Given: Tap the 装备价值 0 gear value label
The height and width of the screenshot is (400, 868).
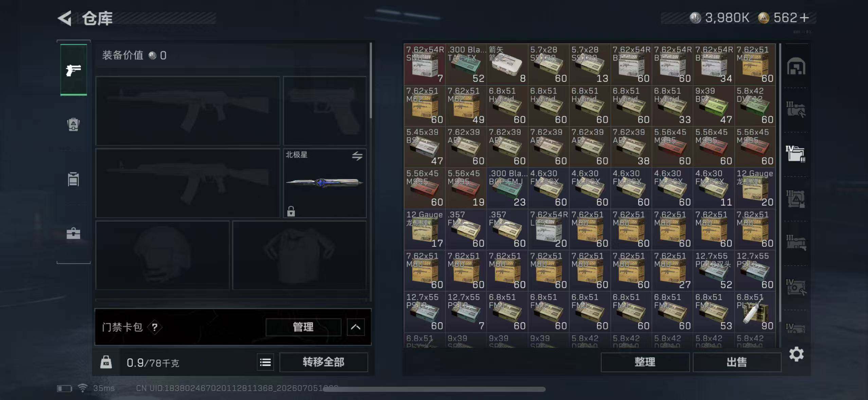Looking at the screenshot, I should pyautogui.click(x=134, y=55).
